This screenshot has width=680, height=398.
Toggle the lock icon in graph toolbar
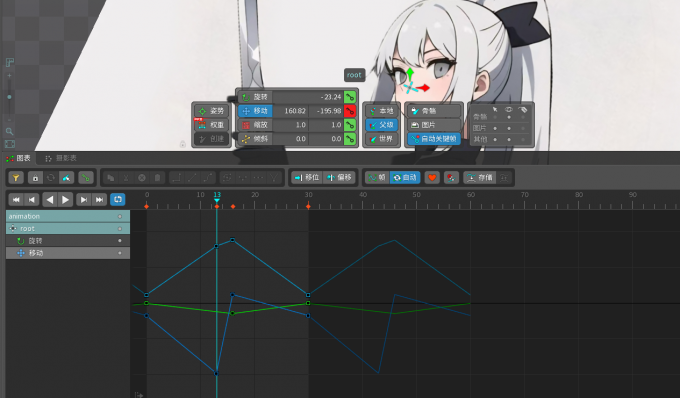coord(35,178)
